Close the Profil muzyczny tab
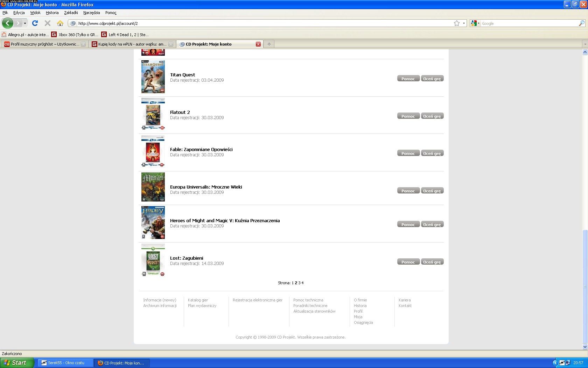The height and width of the screenshot is (368, 588). (x=83, y=44)
